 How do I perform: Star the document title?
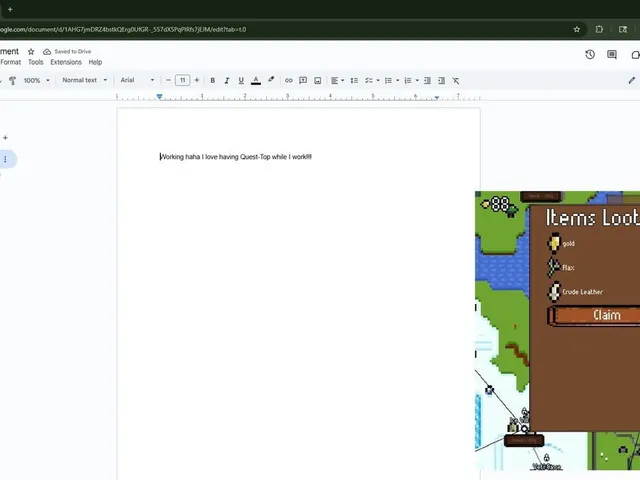pyautogui.click(x=31, y=51)
